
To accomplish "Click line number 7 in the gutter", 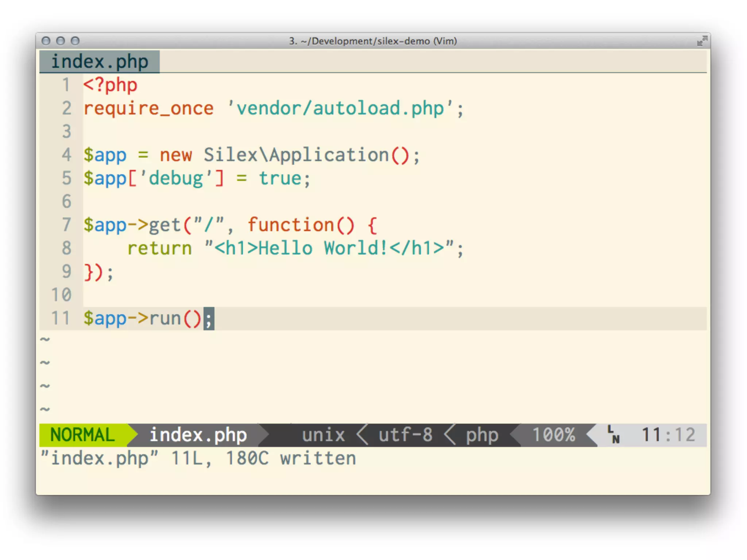I will coord(66,225).
